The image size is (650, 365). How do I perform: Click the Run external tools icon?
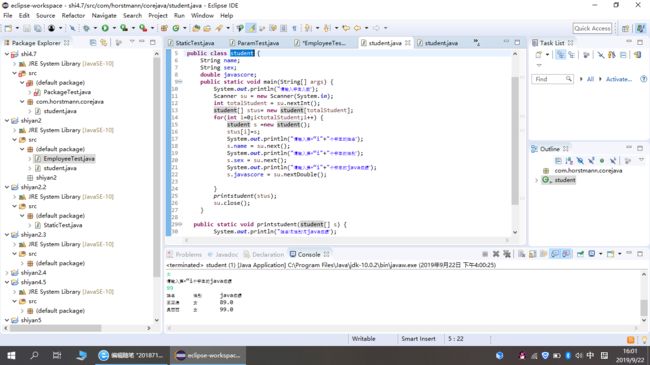[x=143, y=28]
